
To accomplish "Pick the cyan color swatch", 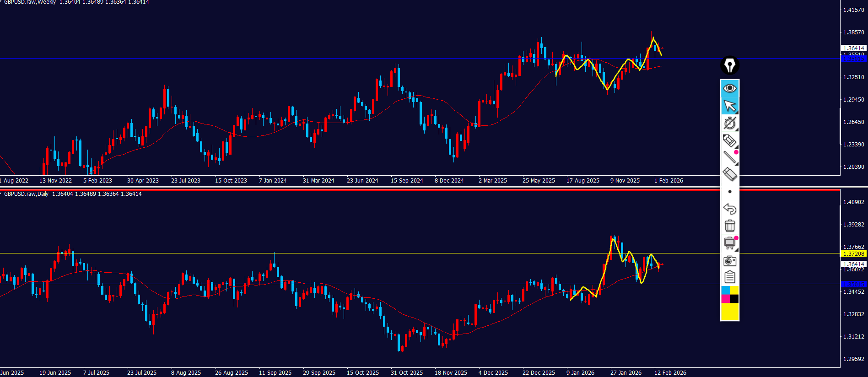I will click(725, 290).
